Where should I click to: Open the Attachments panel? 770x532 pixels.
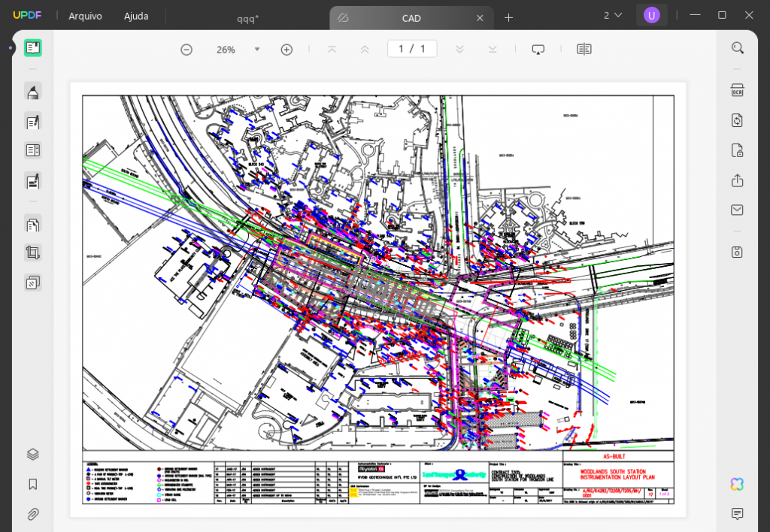(32, 514)
